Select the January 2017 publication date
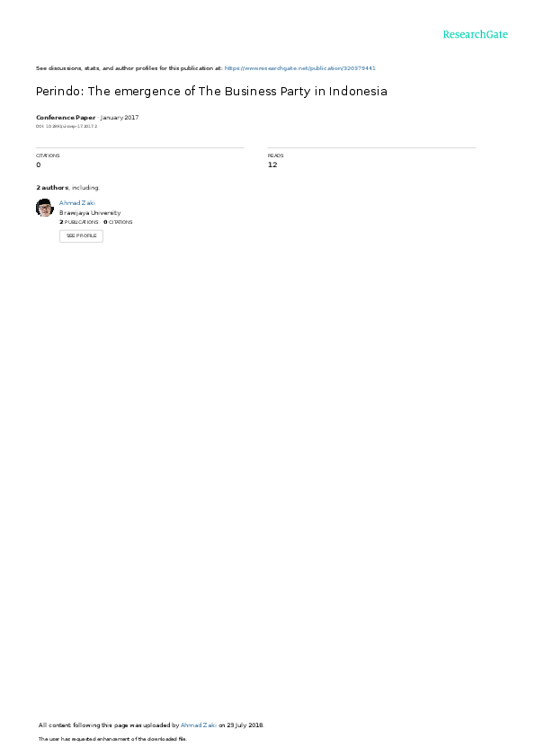This screenshot has height=756, width=535. pyautogui.click(x=120, y=118)
